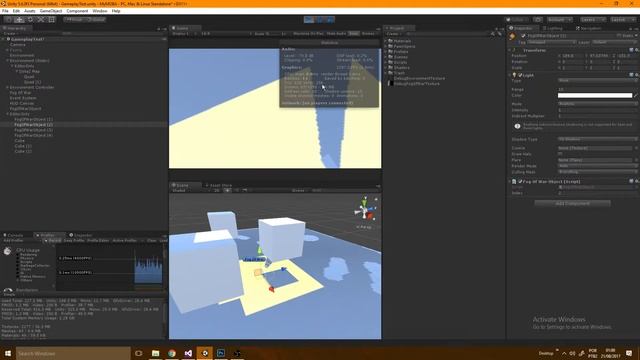Expand the Materials folder in Project
The image size is (640, 360).
click(386, 41)
